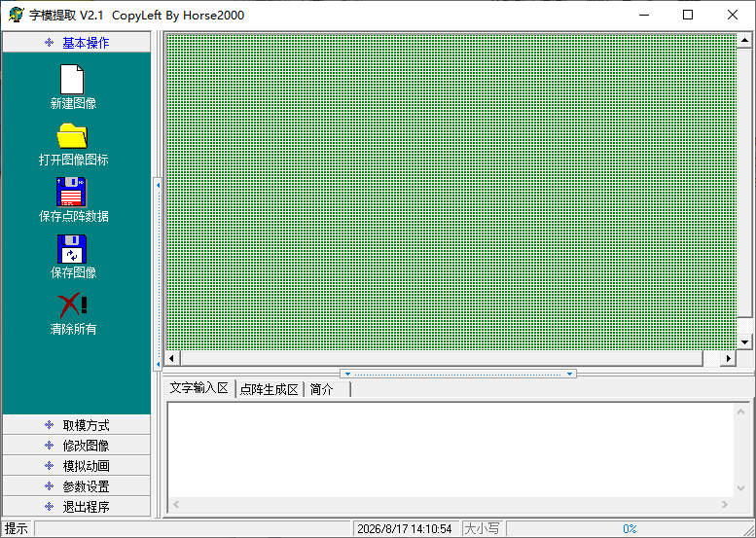Expand the 模拟动画 panel section

(x=77, y=466)
